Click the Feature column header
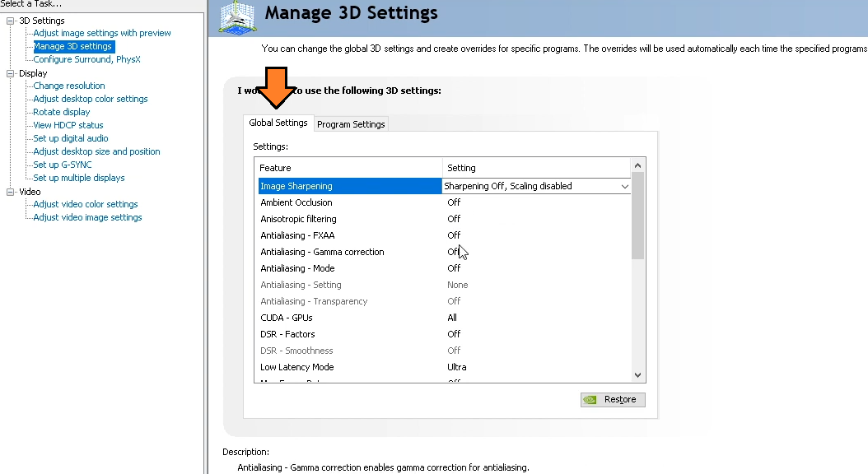 (348, 168)
